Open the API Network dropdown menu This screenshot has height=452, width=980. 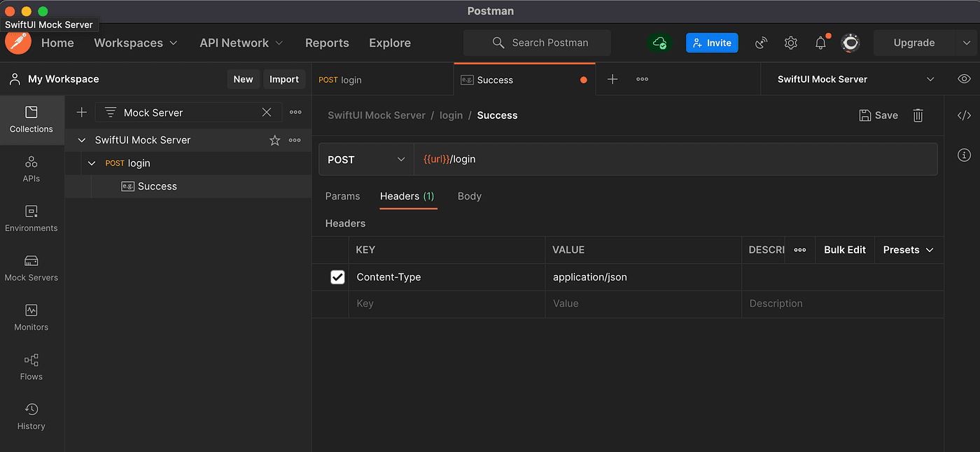click(x=241, y=43)
